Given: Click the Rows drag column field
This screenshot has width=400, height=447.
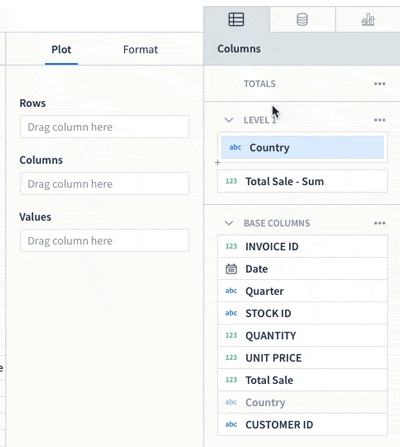Looking at the screenshot, I should [104, 127].
